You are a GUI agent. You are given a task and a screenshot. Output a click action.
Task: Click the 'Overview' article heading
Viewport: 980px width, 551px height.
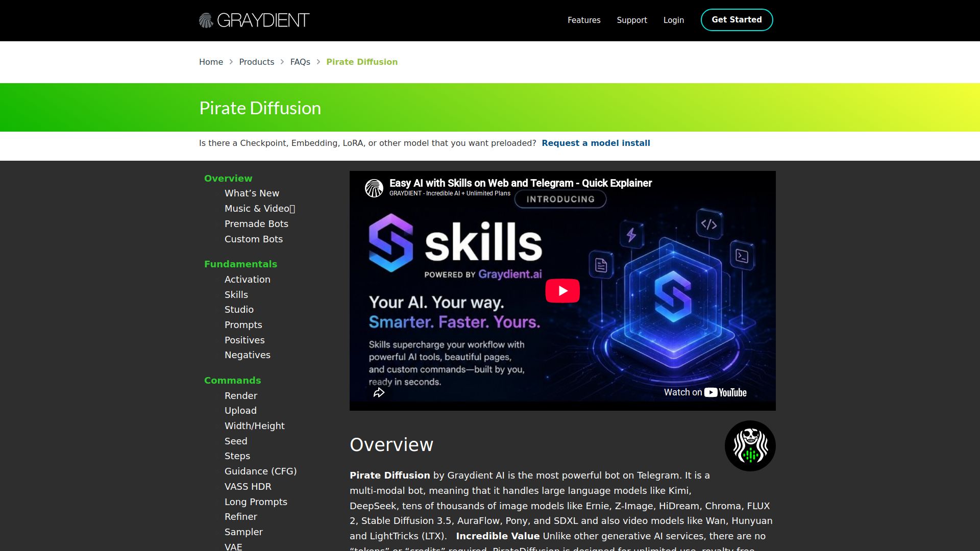[x=391, y=445]
